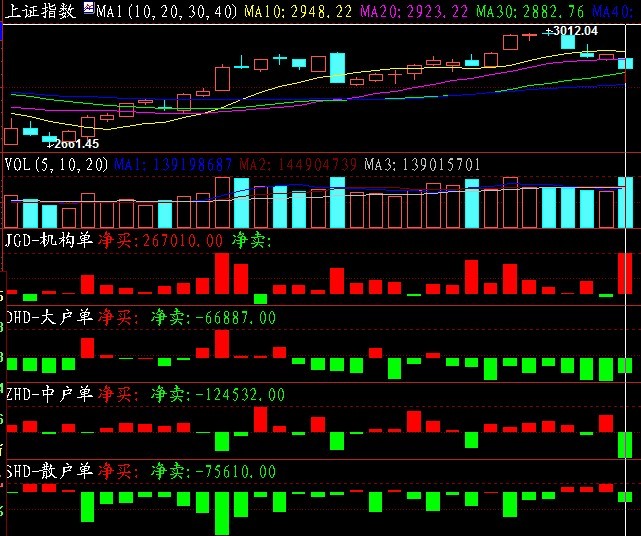
Task: Select the ZHD-中户单 indicator panel title
Action: click(50, 394)
